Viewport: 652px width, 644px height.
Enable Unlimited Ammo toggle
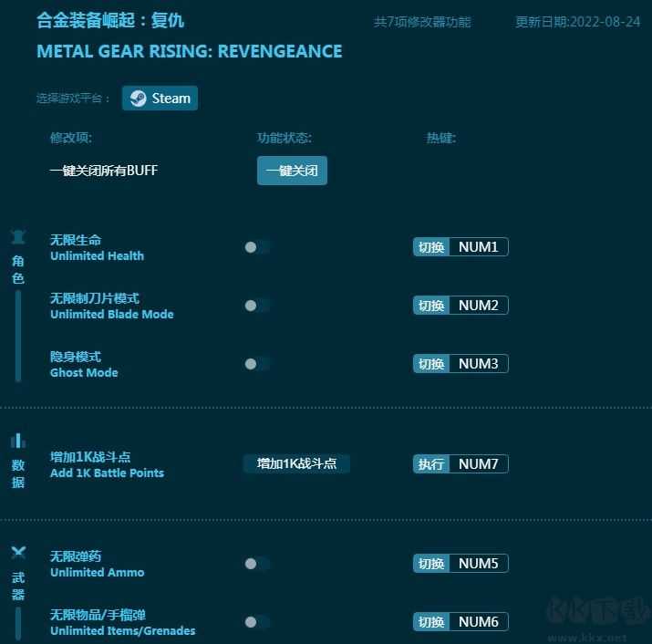tap(257, 564)
